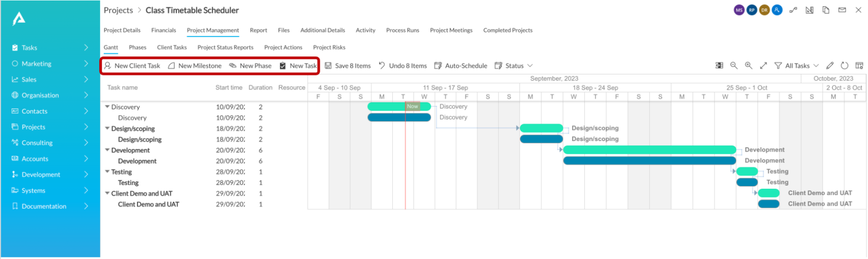Click the fit-to-screen arrows icon
Viewport: 868px width, 259px height.
pyautogui.click(x=764, y=66)
